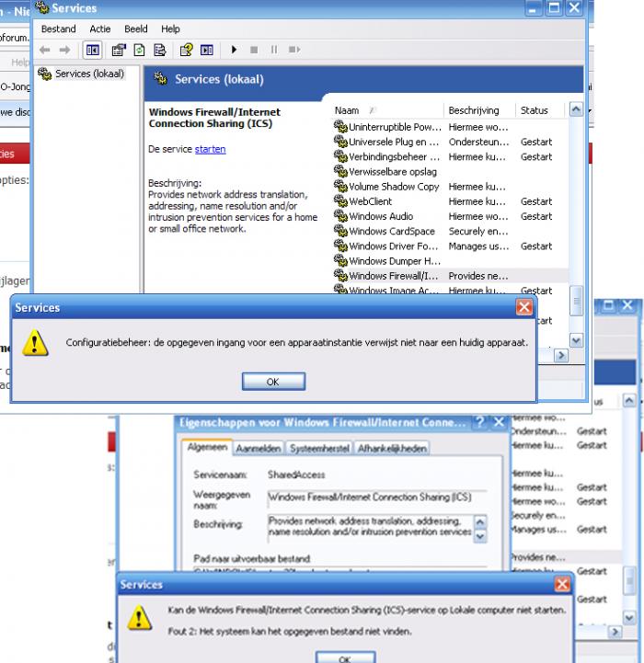Switch to the Systeemherstel tab

pos(319,448)
